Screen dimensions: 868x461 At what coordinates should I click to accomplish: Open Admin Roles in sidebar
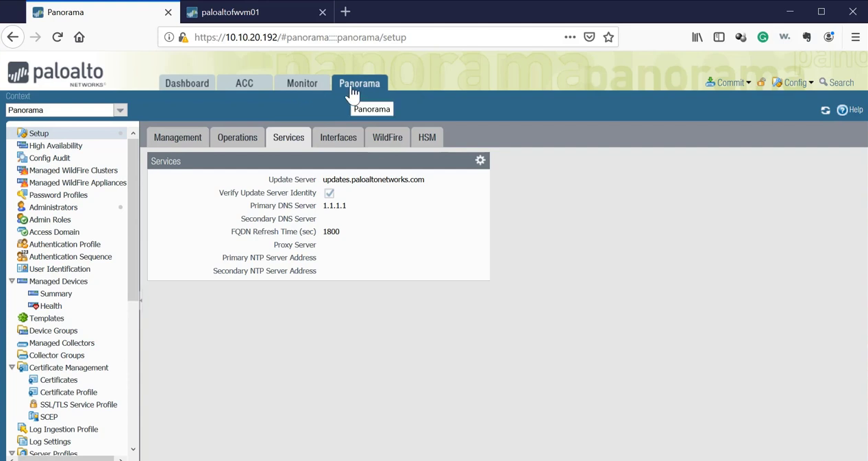click(50, 219)
